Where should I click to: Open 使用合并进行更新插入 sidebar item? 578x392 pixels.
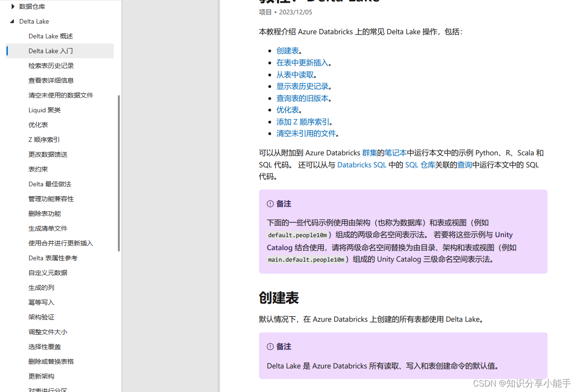61,243
